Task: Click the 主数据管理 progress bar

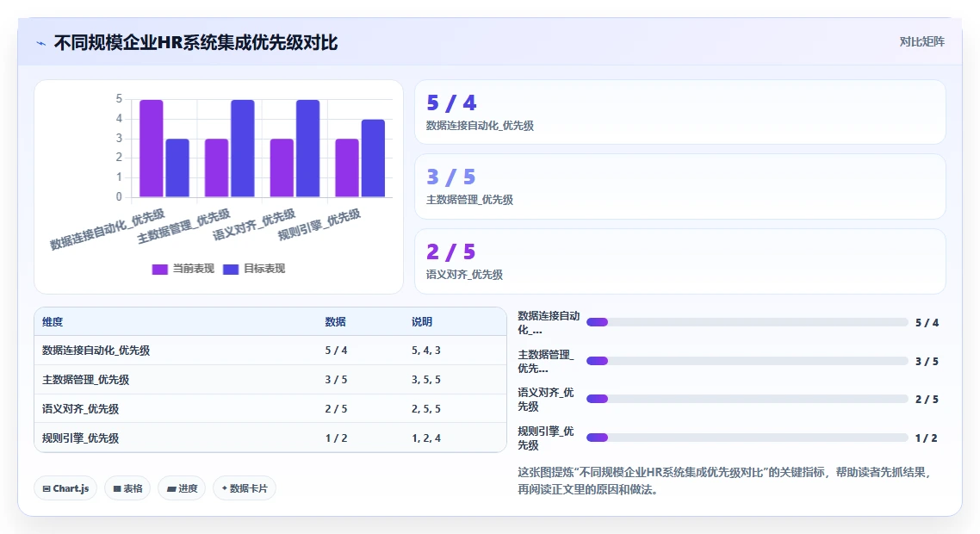Action: tap(747, 362)
